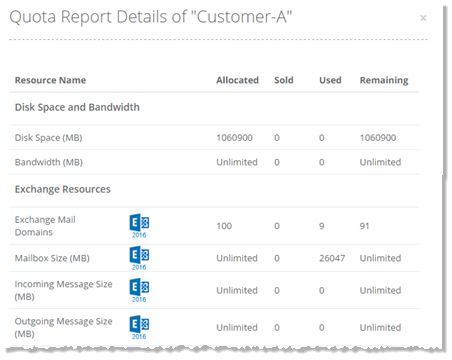452x360 pixels.
Task: Select the Bandwidth (MB) row label
Action: tap(49, 162)
